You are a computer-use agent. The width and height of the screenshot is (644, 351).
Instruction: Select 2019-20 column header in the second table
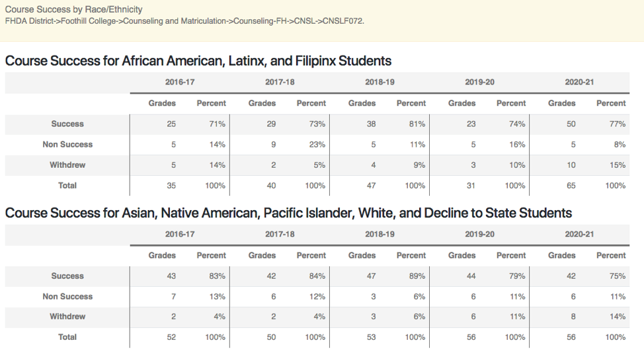[479, 235]
